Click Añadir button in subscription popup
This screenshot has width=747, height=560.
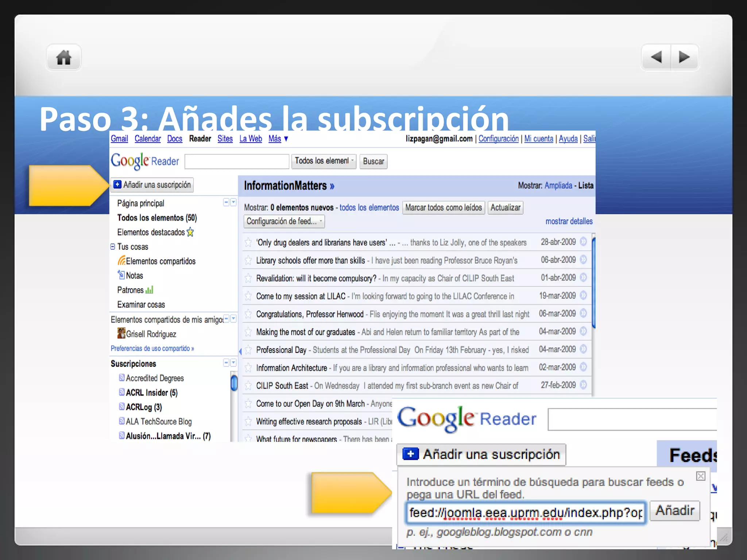(675, 510)
